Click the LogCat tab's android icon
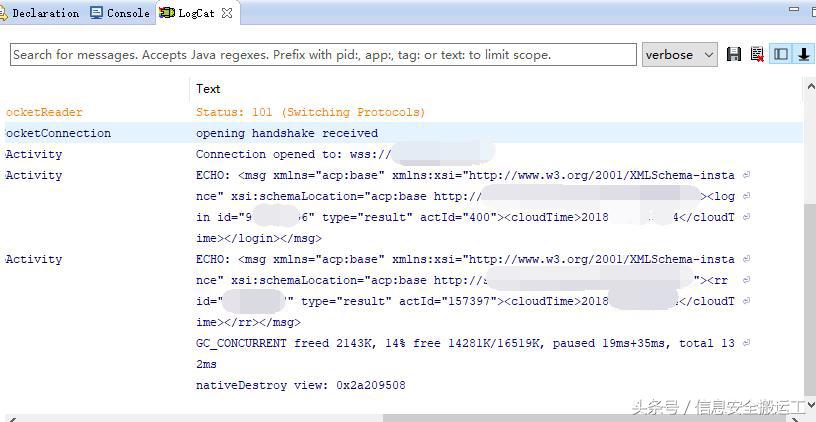Screen dimensions: 816x422 pyautogui.click(x=166, y=13)
